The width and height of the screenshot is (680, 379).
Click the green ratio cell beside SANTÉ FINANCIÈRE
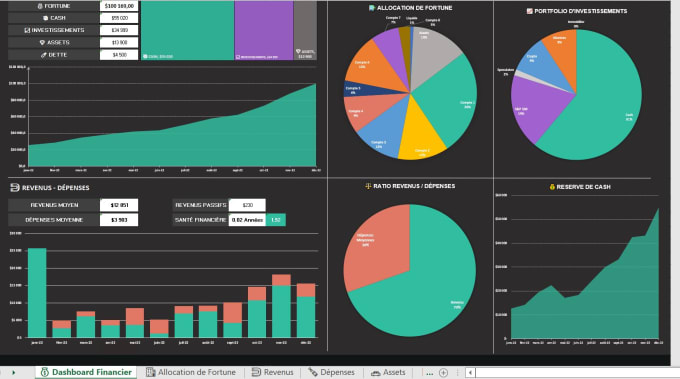[276, 220]
